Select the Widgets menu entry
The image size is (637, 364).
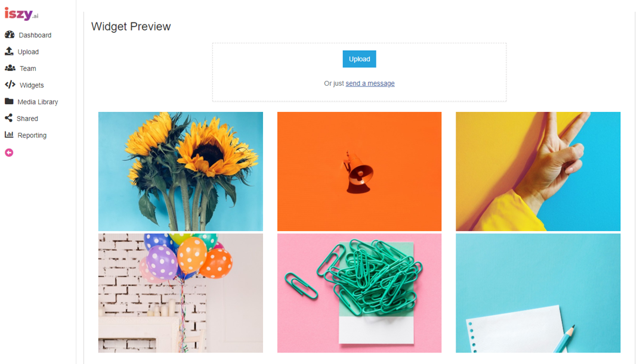[32, 85]
